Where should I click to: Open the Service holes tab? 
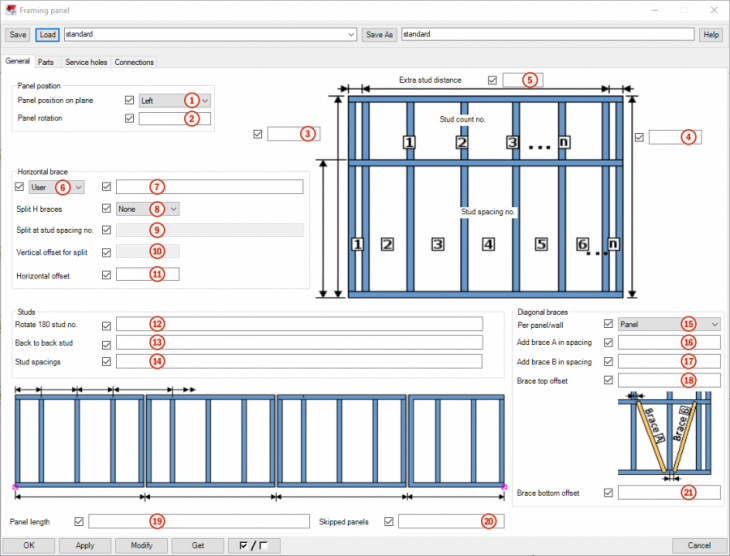[x=86, y=62]
